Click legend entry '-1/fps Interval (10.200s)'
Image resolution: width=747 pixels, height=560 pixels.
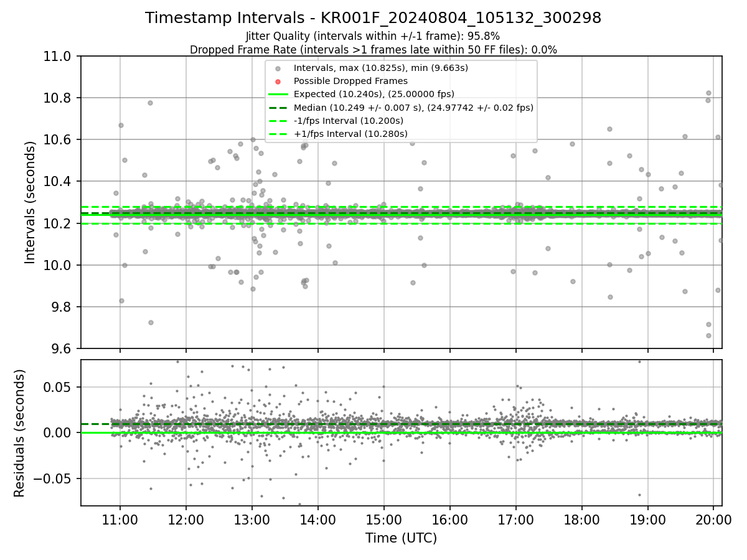pos(349,121)
